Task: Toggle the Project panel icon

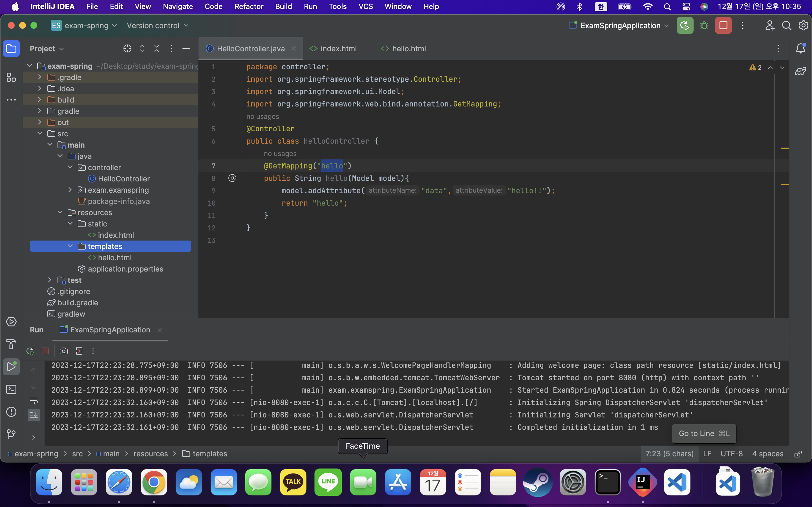Action: click(x=12, y=48)
